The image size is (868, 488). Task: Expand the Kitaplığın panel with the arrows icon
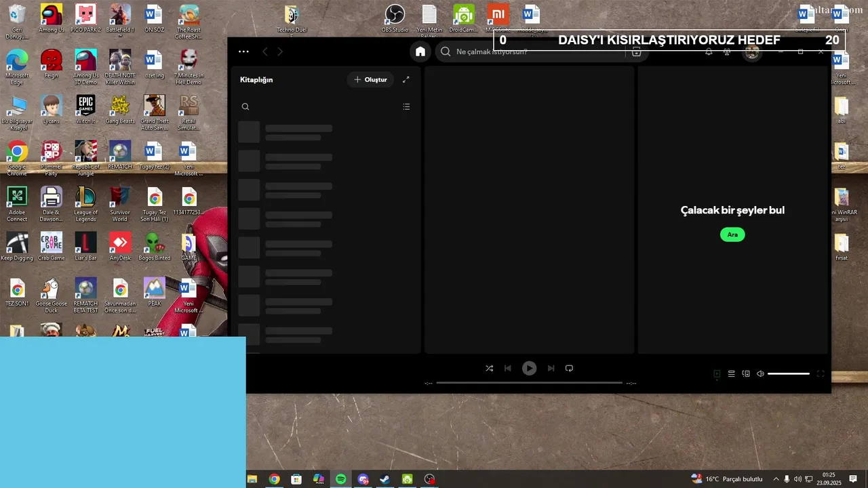(x=406, y=79)
